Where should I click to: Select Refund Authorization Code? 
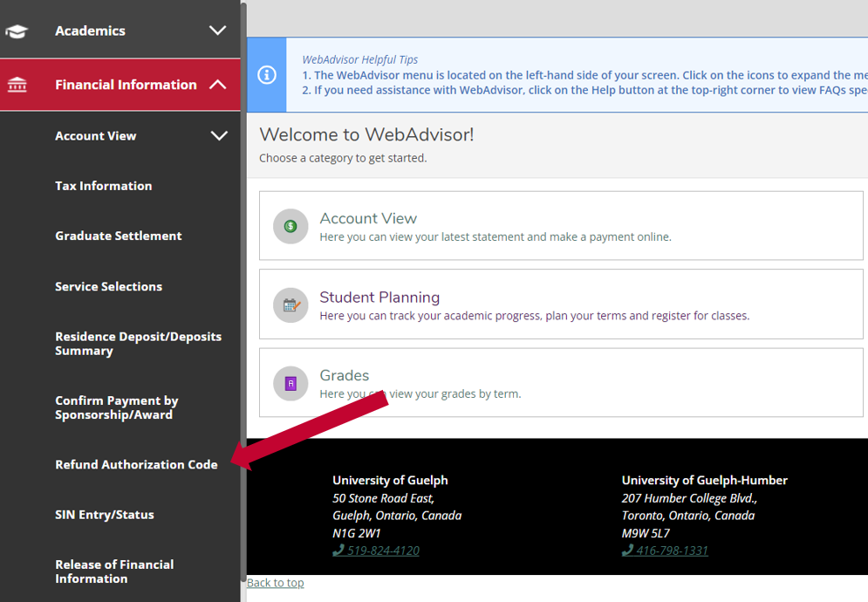[x=136, y=464]
